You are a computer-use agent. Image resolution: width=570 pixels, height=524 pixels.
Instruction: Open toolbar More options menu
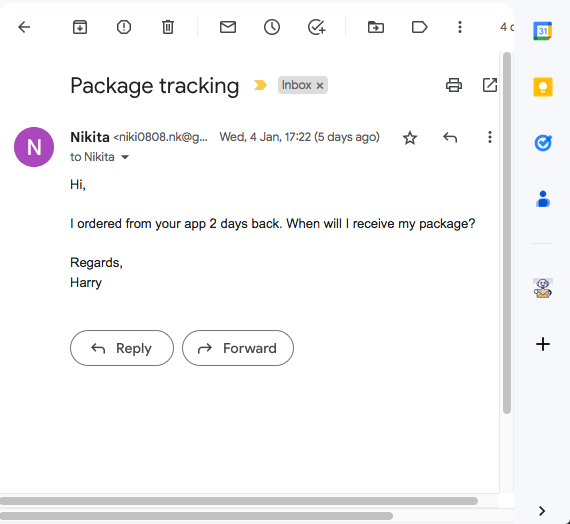tap(460, 27)
